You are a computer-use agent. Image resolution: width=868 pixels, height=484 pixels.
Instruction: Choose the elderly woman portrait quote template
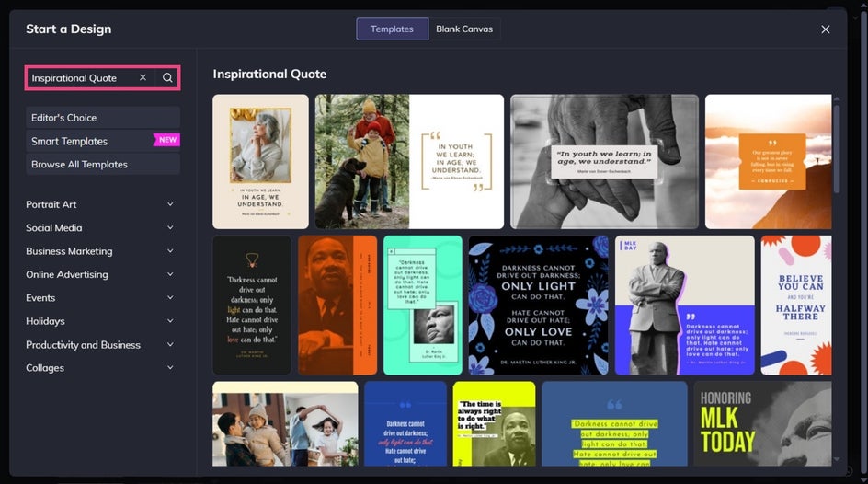(x=261, y=161)
